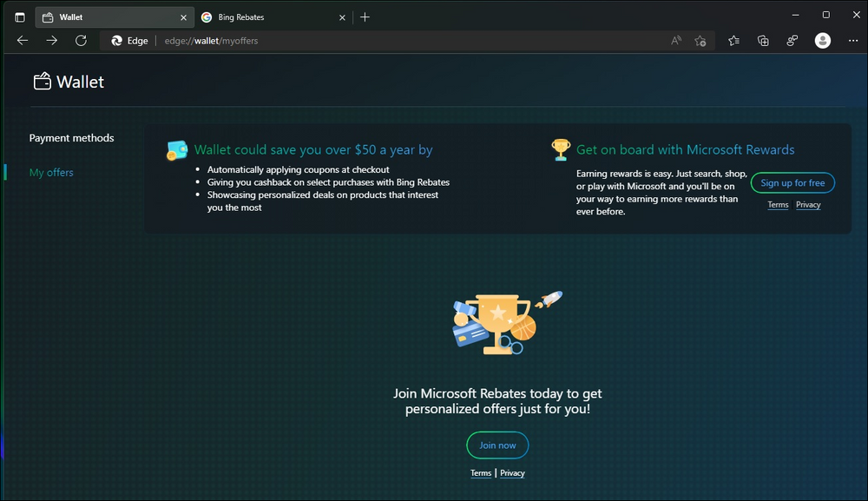Open the Privacy link under Microsoft Rewards
Image resolution: width=868 pixels, height=501 pixels.
coord(807,204)
